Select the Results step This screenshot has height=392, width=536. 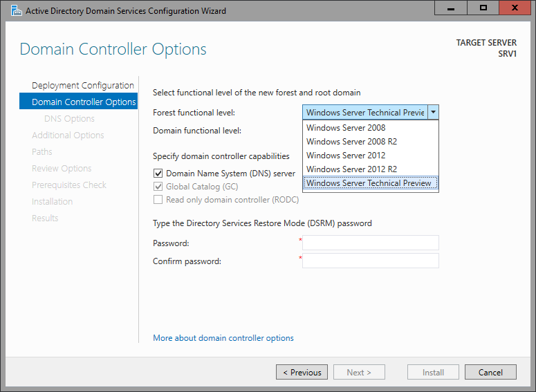pyautogui.click(x=45, y=218)
